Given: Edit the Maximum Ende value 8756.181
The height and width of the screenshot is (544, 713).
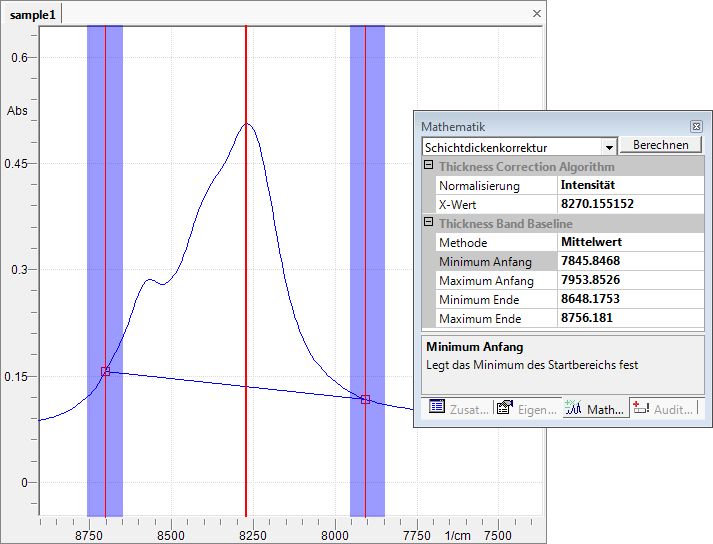Looking at the screenshot, I should pyautogui.click(x=629, y=319).
